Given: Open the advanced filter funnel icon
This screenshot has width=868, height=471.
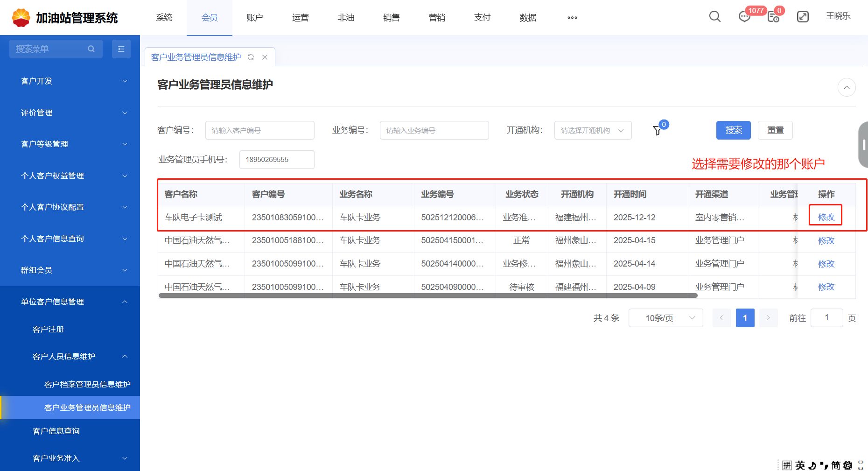Looking at the screenshot, I should [657, 130].
